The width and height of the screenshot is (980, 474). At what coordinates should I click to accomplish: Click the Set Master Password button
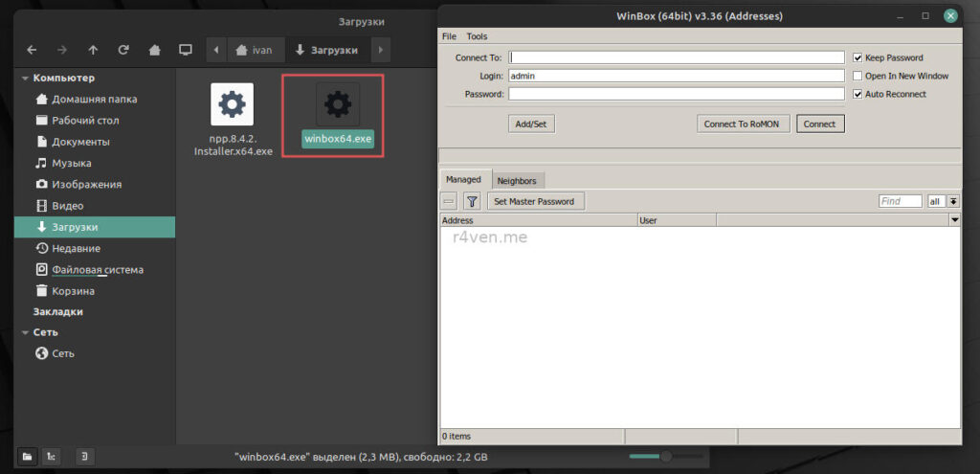click(534, 201)
